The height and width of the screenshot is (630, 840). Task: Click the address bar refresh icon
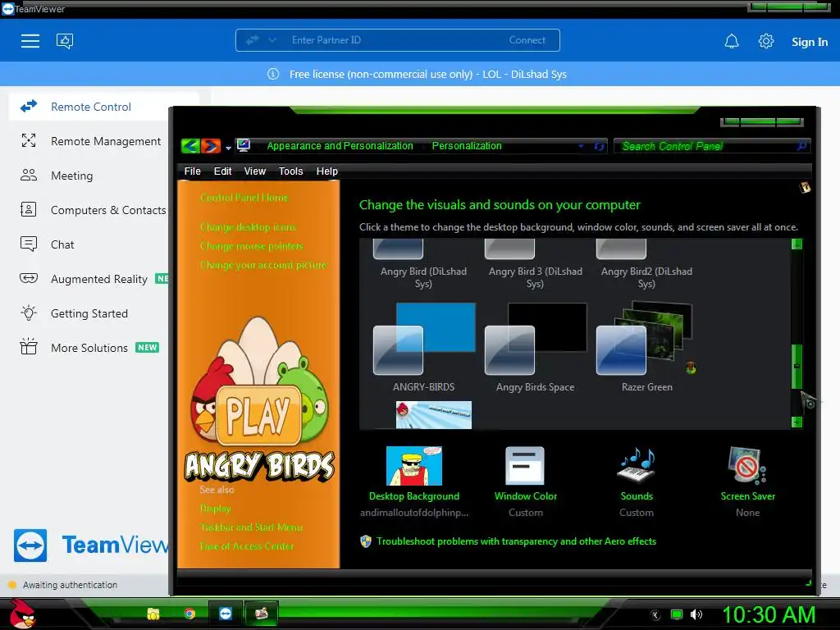599,146
